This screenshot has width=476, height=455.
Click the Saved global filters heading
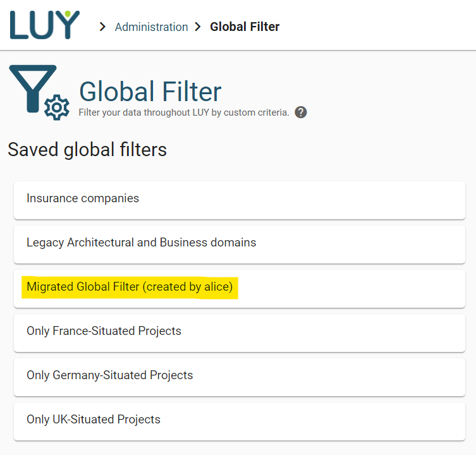tap(87, 150)
